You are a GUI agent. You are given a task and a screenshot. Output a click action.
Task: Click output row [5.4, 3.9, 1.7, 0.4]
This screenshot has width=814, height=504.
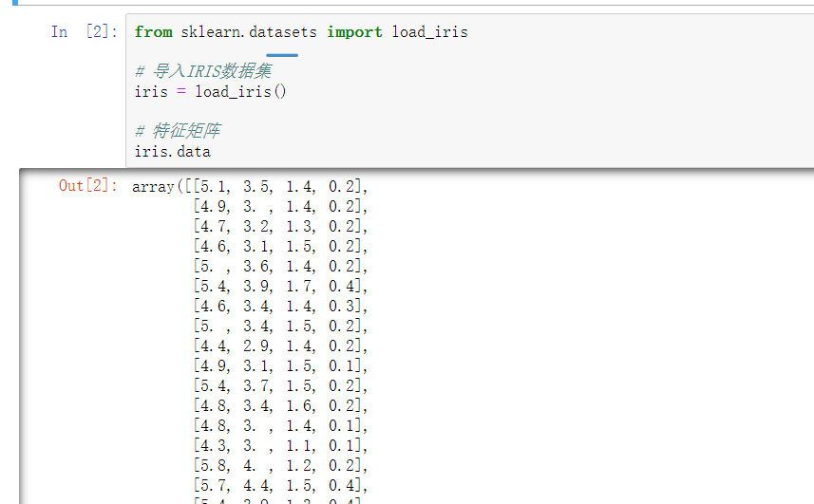280,287
